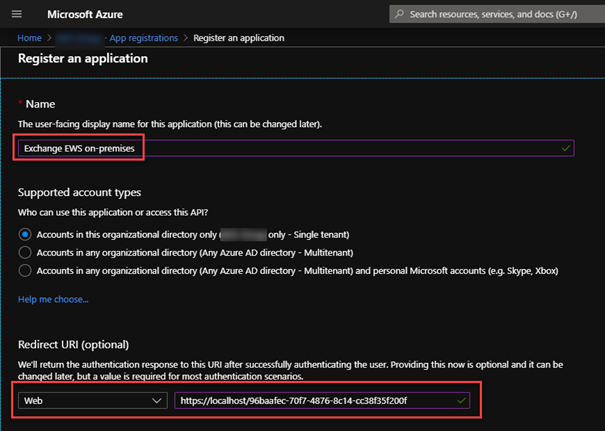
Task: Click the search magnifier icon
Action: coord(399,14)
